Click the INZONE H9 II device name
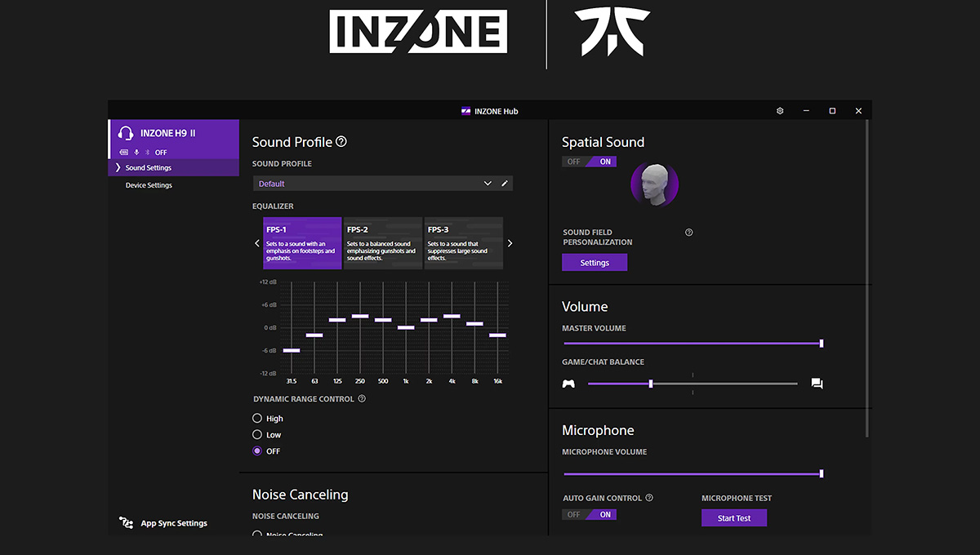Image resolution: width=980 pixels, height=555 pixels. pos(167,133)
